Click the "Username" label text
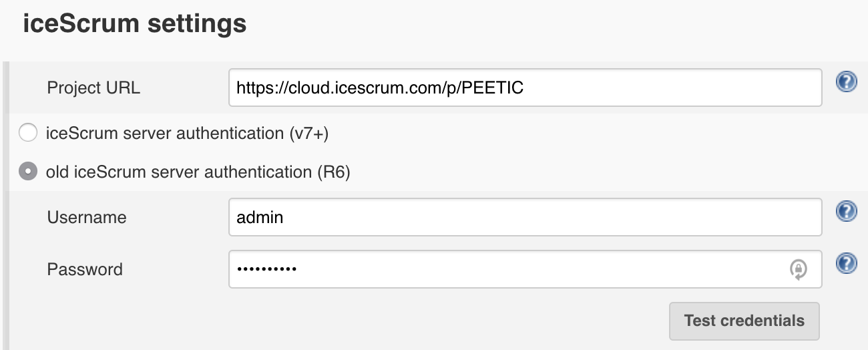The height and width of the screenshot is (350, 868). point(87,217)
